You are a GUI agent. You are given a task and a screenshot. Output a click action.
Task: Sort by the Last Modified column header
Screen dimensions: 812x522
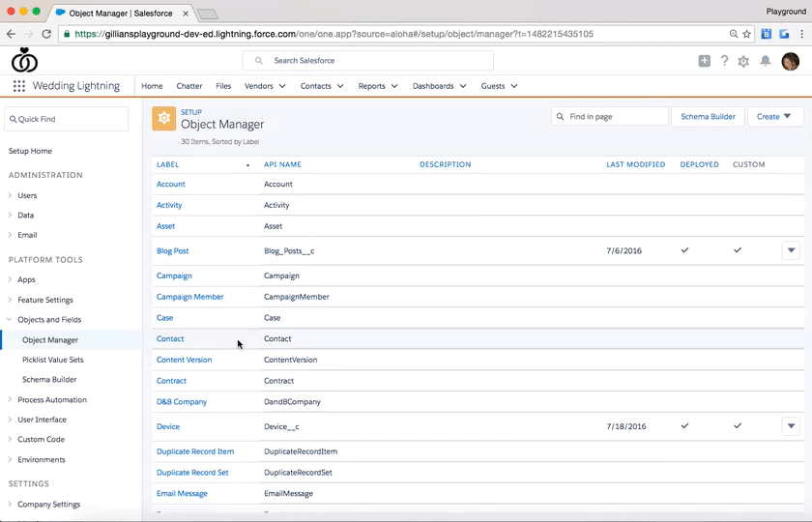[x=636, y=164]
